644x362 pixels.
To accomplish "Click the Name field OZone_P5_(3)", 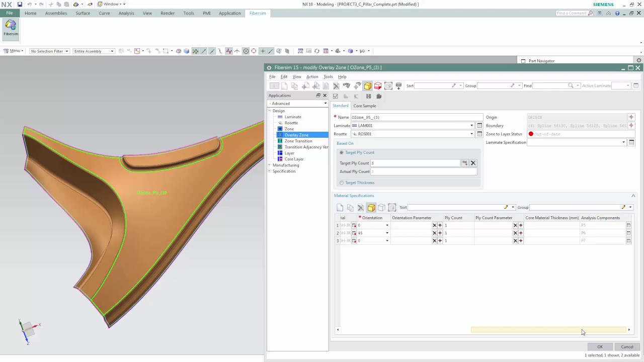I will [417, 117].
